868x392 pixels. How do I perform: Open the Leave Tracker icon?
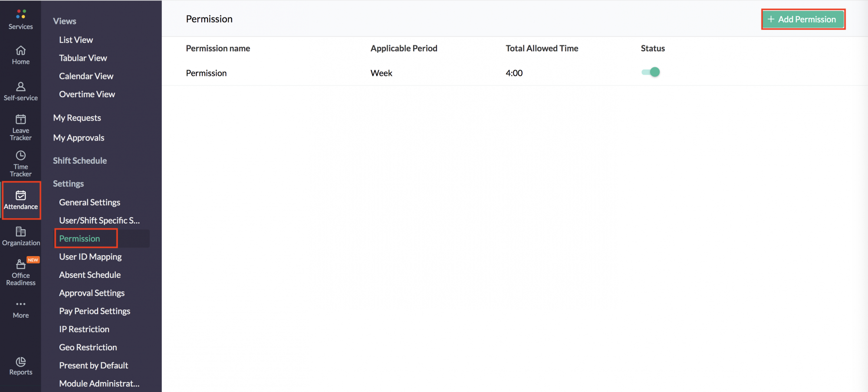point(21,119)
